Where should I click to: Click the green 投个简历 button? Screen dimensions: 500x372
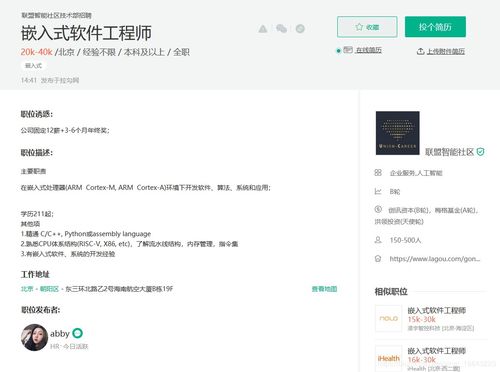[x=435, y=27]
